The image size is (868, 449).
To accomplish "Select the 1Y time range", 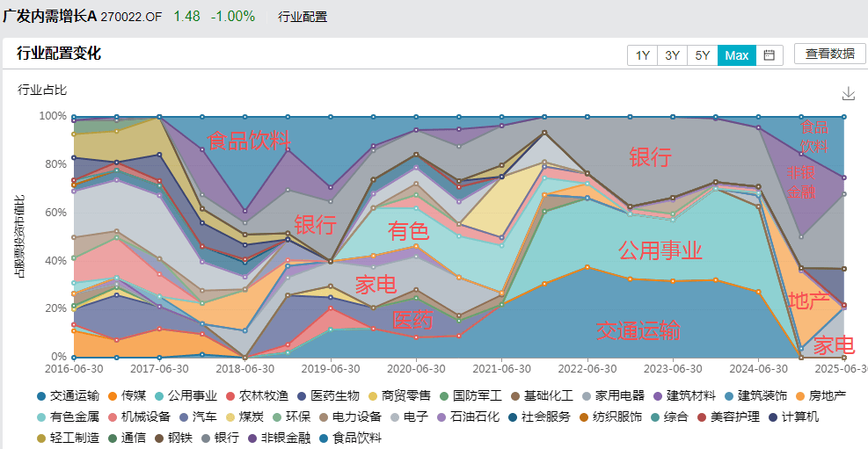I will 643,55.
